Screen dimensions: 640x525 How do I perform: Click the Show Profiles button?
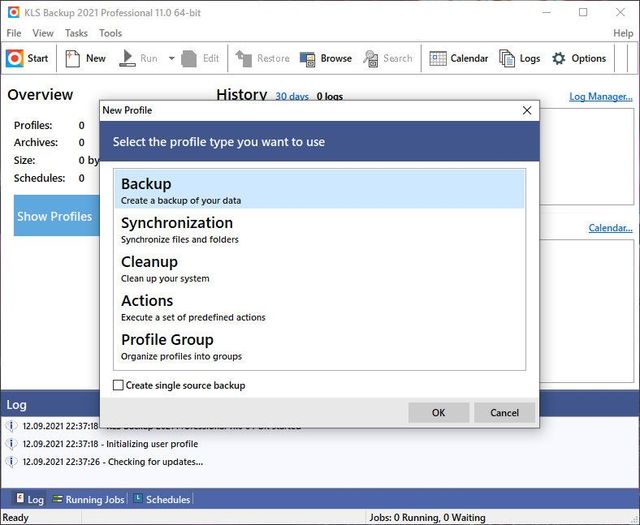click(56, 216)
